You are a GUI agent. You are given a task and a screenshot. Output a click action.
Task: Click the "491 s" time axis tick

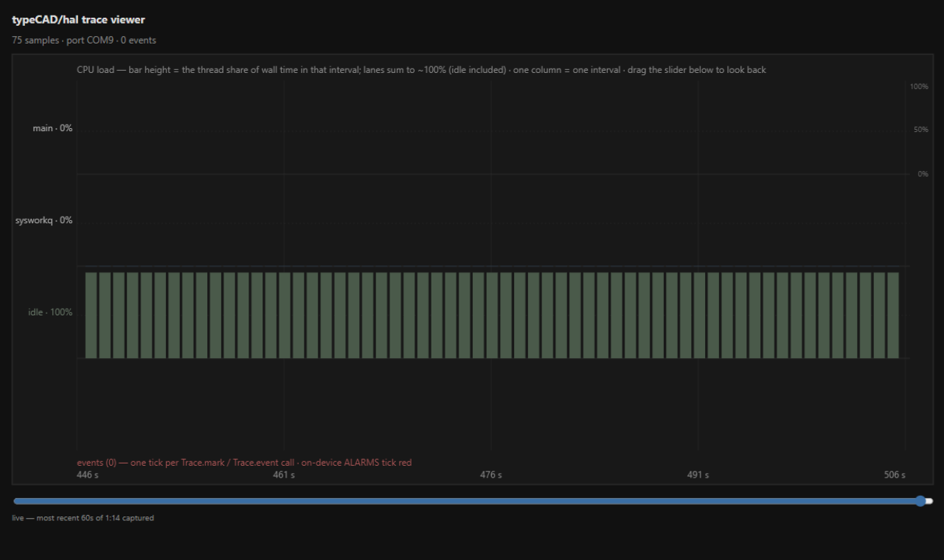[x=698, y=475]
